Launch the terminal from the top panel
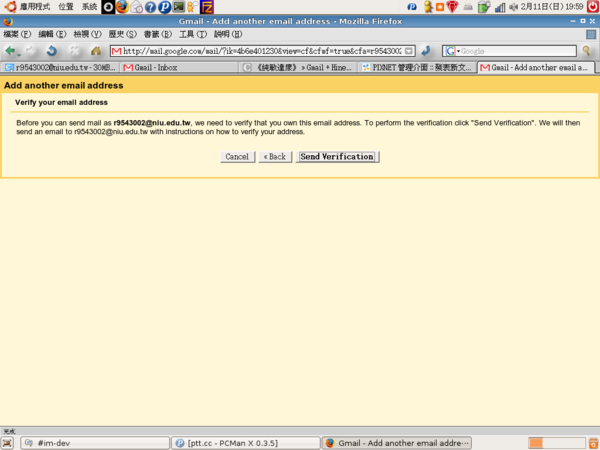The height and width of the screenshot is (450, 600). click(x=179, y=7)
